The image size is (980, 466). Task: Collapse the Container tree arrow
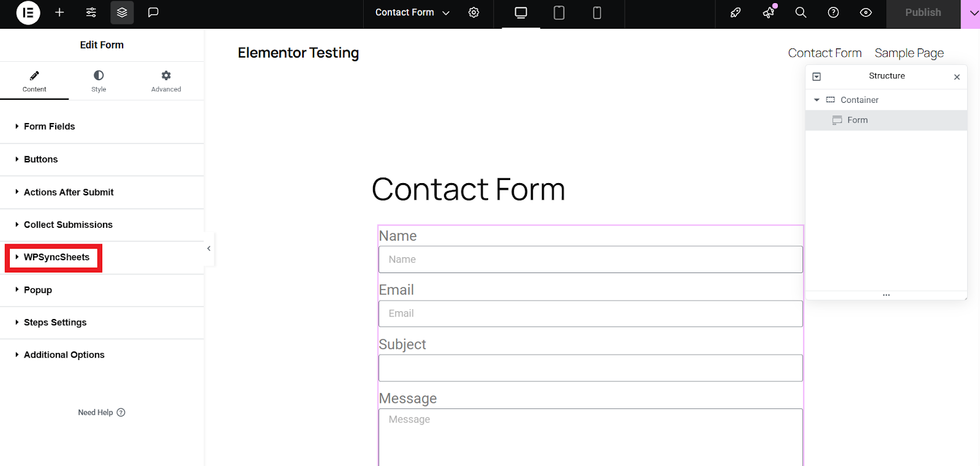(816, 100)
